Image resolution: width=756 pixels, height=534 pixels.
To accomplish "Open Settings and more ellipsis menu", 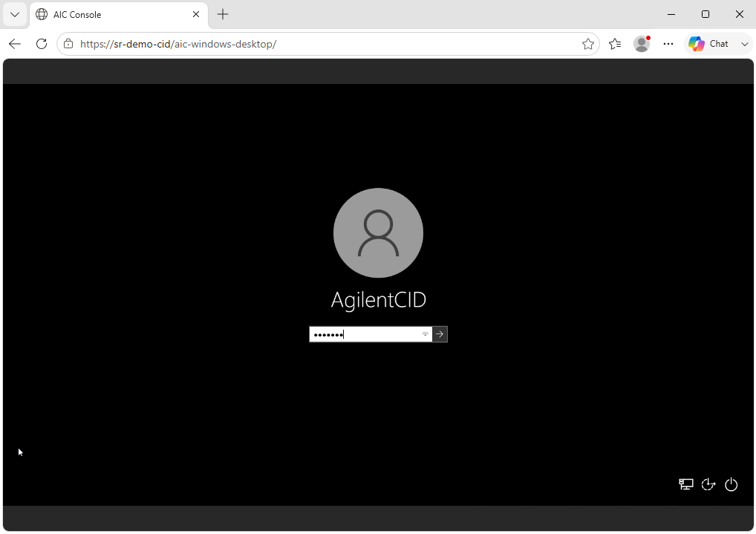I will pyautogui.click(x=668, y=44).
